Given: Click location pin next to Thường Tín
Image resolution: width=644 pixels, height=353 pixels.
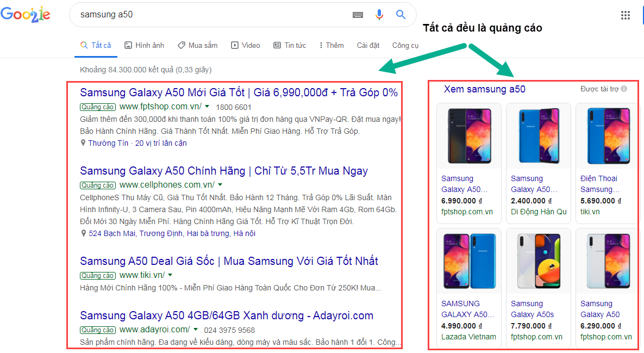Looking at the screenshot, I should (83, 143).
